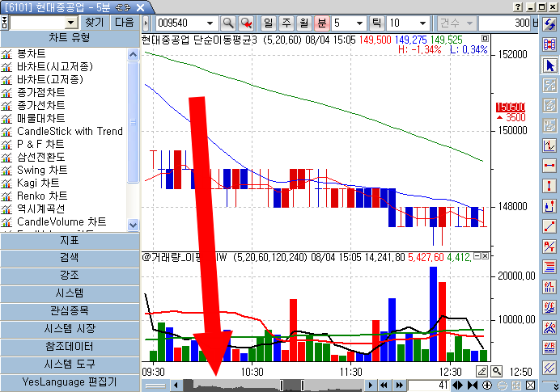
Task: Click the pencil edit icon under the volume chart
Action: [482, 371]
